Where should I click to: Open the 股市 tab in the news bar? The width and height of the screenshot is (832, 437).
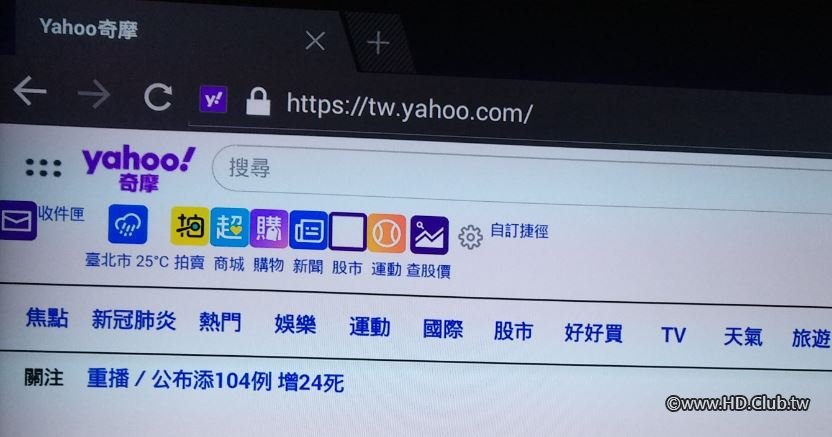coord(513,331)
